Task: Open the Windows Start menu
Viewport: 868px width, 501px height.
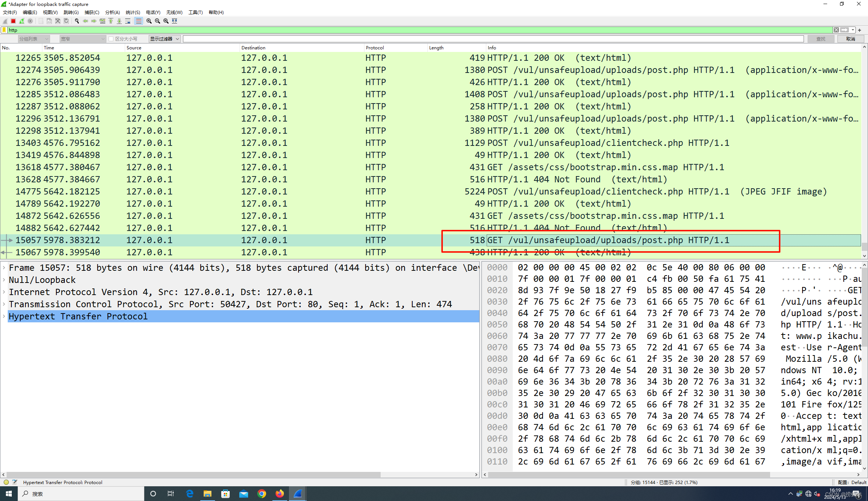Action: tap(9, 494)
